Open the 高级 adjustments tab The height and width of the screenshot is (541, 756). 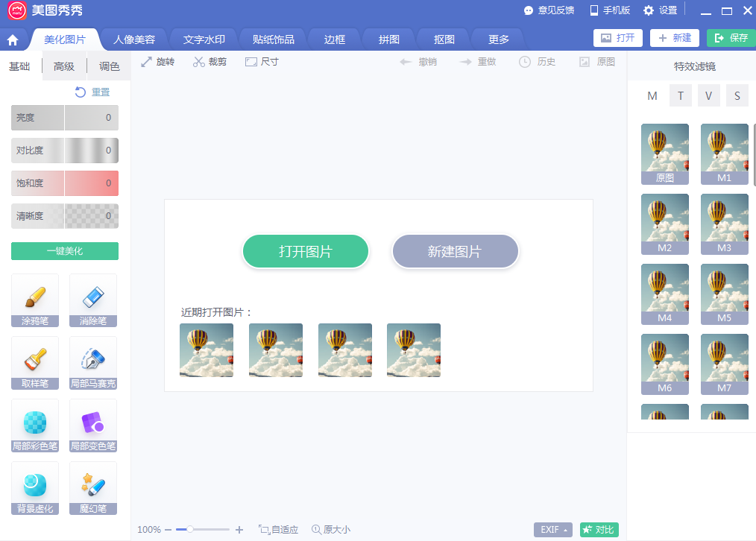63,66
